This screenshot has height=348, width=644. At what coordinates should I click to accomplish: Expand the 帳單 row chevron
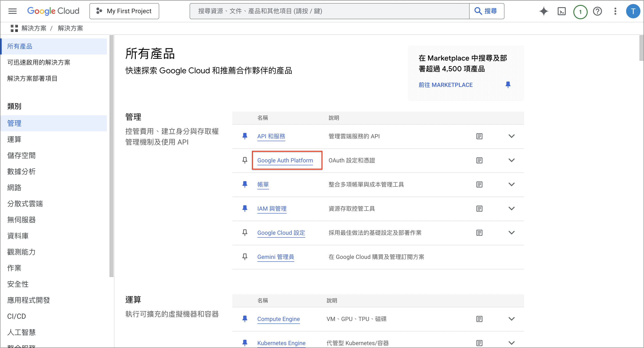[x=511, y=184]
